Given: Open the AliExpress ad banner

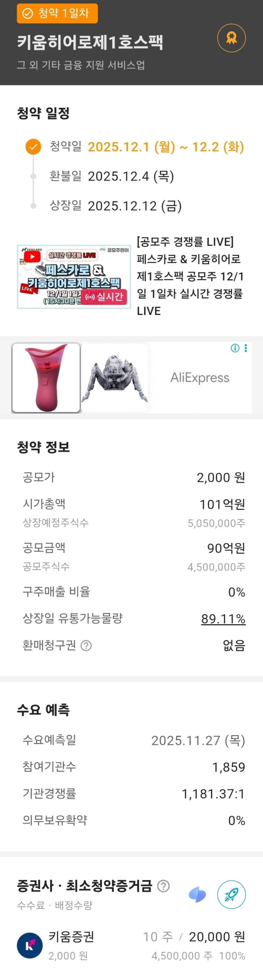Looking at the screenshot, I should coord(200,378).
